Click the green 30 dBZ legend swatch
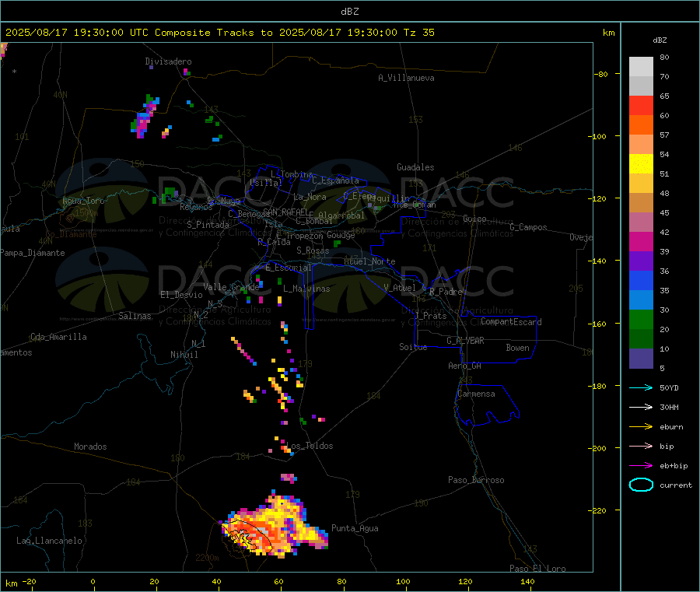 pos(641,319)
